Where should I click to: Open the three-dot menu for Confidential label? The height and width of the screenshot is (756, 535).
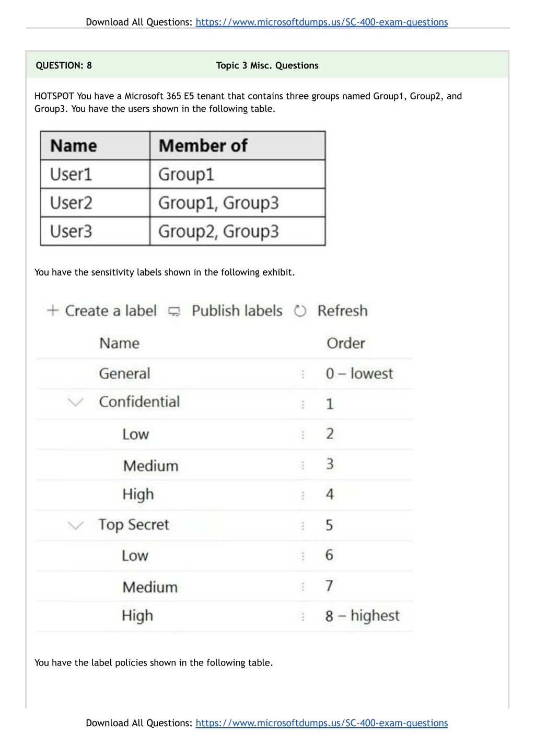(x=303, y=404)
